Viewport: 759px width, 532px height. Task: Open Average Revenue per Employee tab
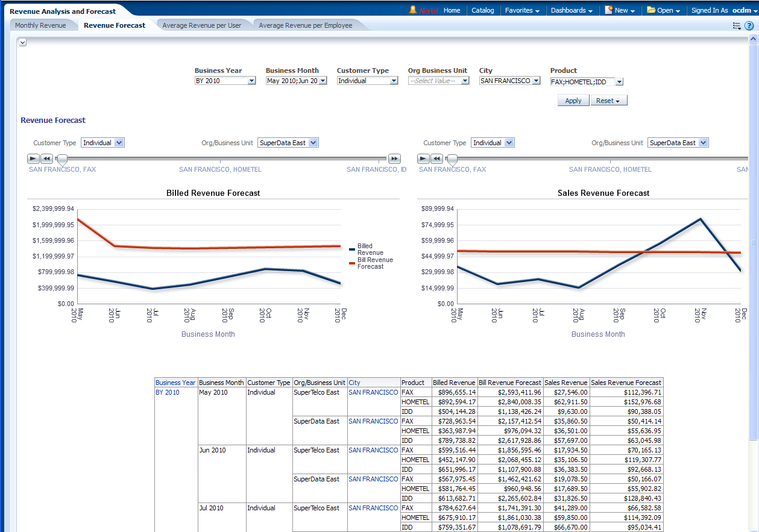(x=305, y=25)
